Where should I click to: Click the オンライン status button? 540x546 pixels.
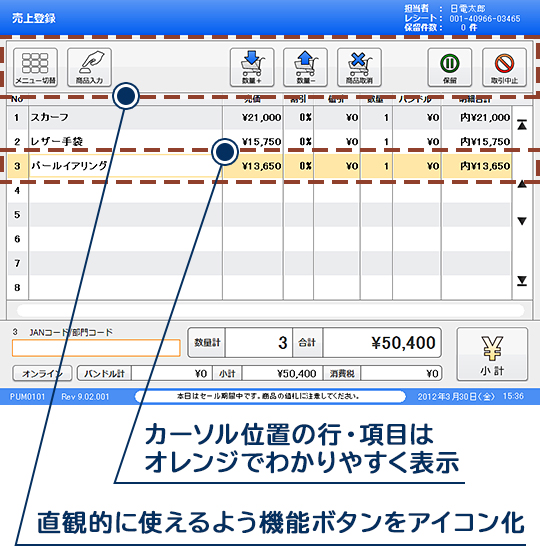point(42,373)
